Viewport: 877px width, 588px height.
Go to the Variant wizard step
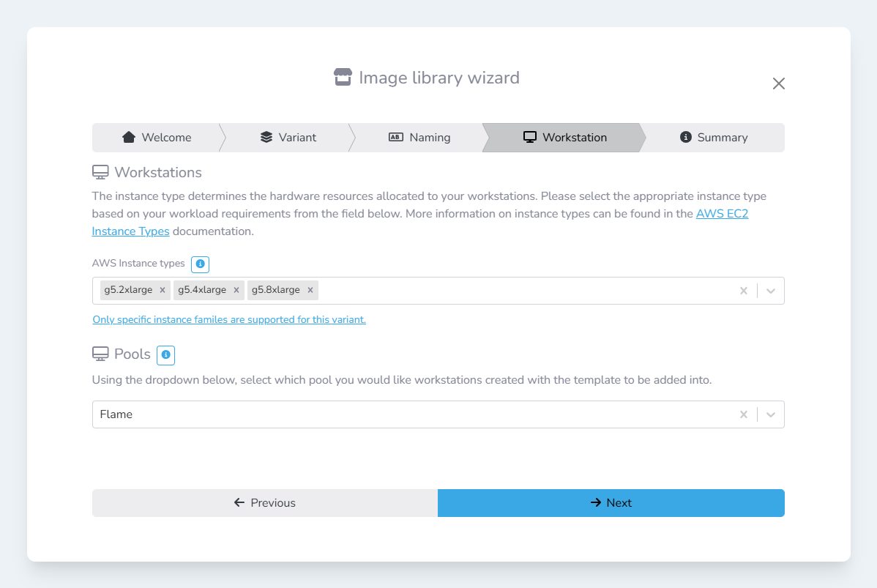pos(288,138)
